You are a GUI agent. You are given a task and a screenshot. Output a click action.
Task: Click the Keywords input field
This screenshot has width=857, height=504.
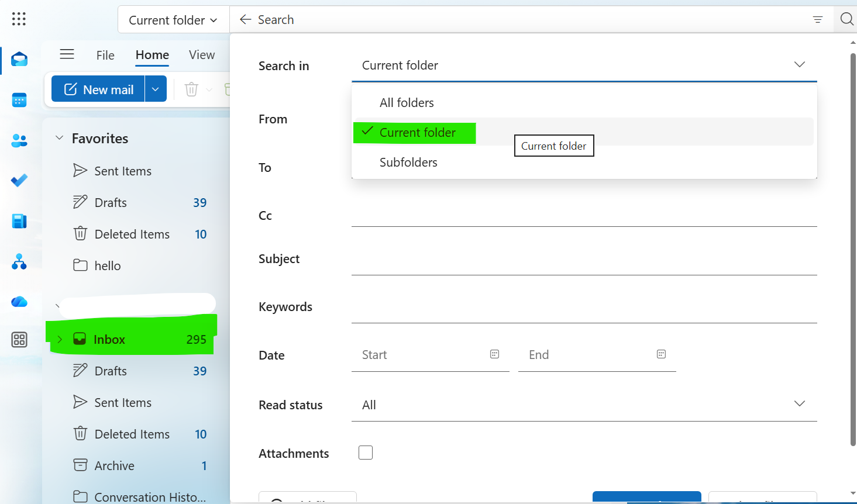click(584, 308)
